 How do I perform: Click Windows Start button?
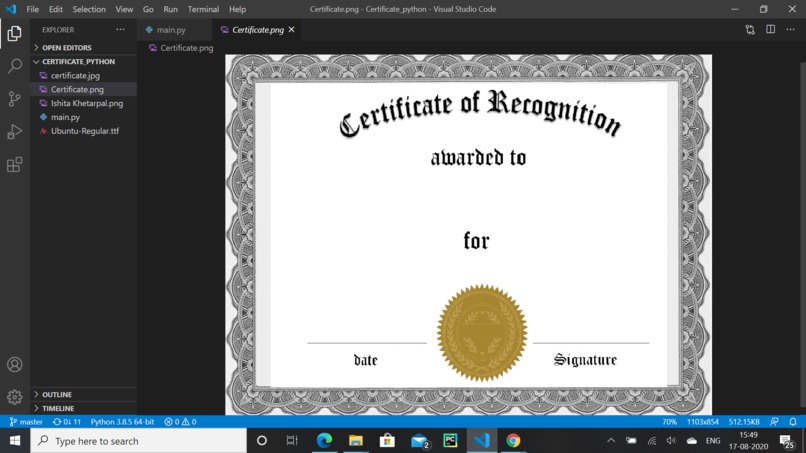(15, 441)
